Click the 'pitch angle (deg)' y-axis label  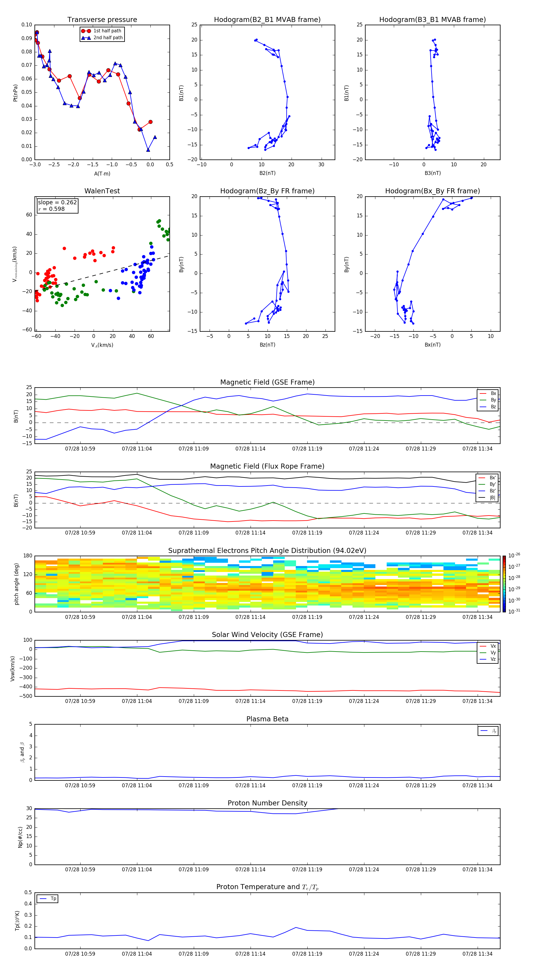[16, 584]
